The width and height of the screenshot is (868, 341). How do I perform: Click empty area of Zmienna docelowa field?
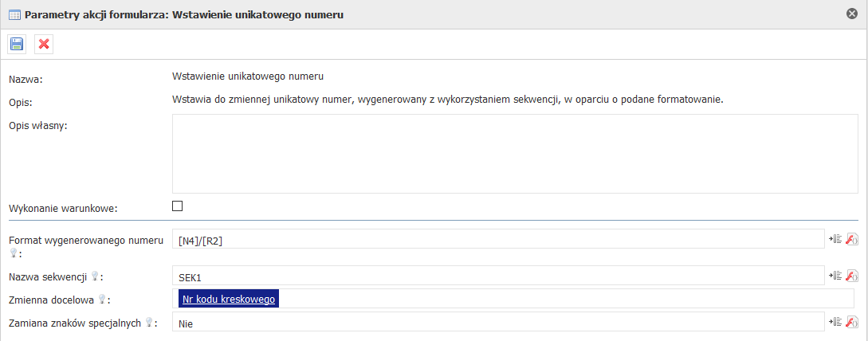564,299
